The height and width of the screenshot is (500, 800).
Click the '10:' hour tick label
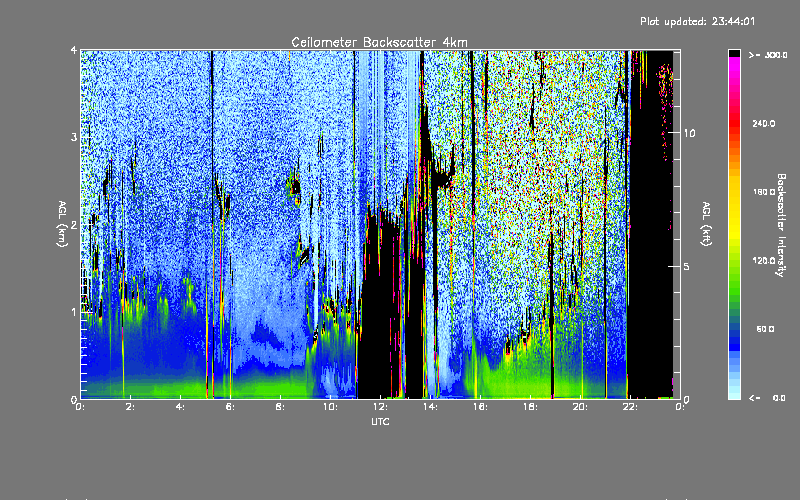coord(330,407)
